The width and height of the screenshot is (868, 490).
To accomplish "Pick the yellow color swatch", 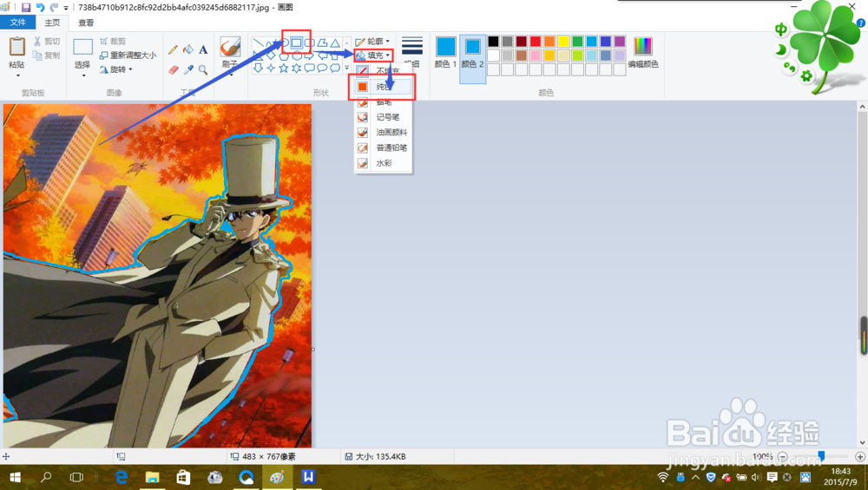I will (563, 42).
